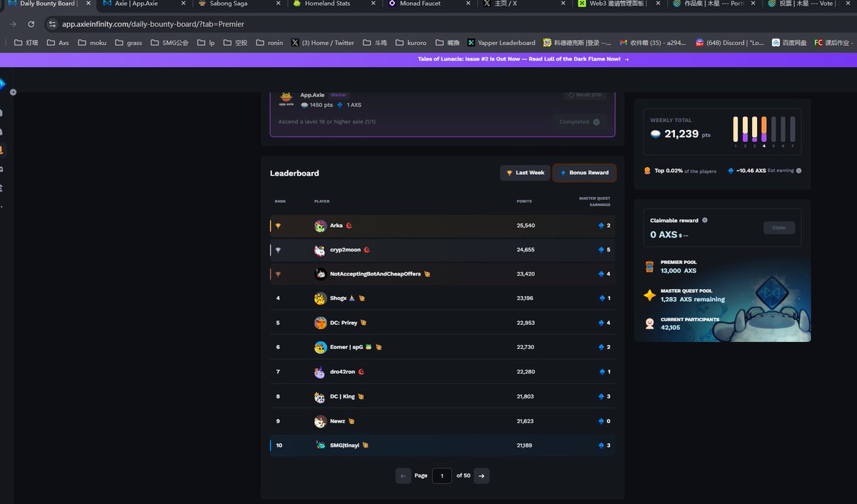Click the address bar URL
This screenshot has width=857, height=504.
point(153,24)
